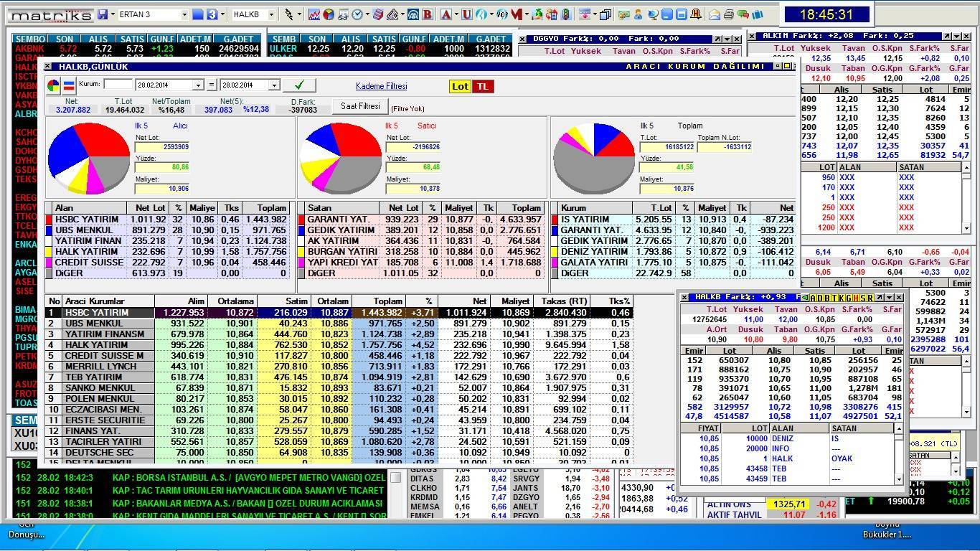The height and width of the screenshot is (551, 980).
Task: Click the save icon in main toolbar
Action: pyautogui.click(x=103, y=14)
